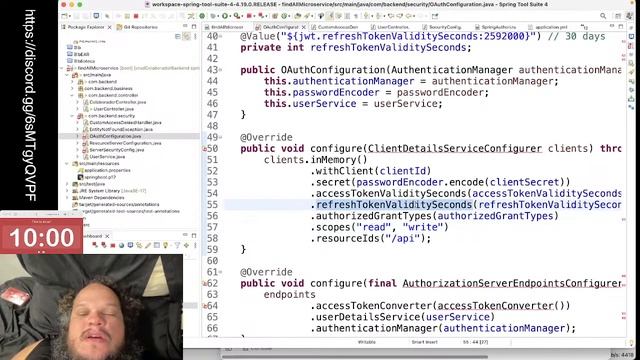Click the error marker on line 50
This screenshot has width=640, height=360.
pyautogui.click(x=205, y=149)
